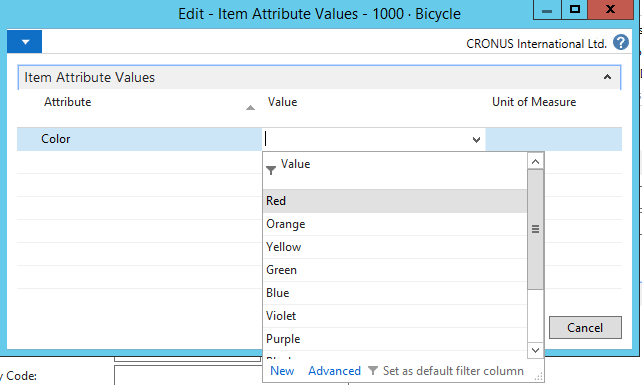Click the New link in dropdown
This screenshot has height=385, width=642.
282,371
